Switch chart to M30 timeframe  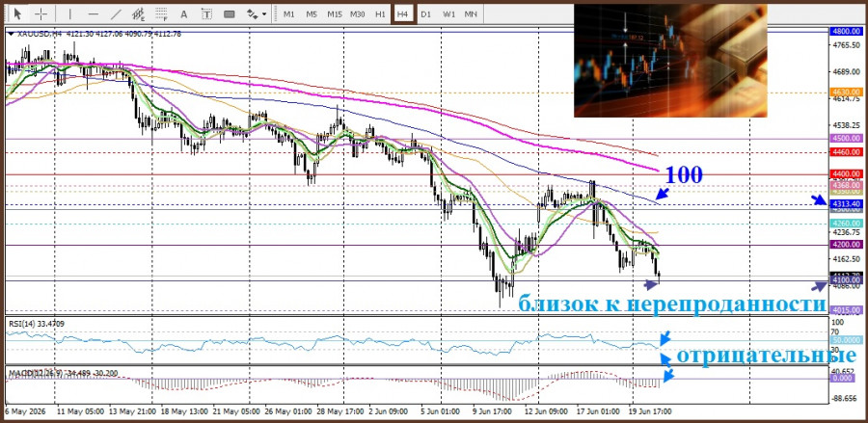coord(357,14)
